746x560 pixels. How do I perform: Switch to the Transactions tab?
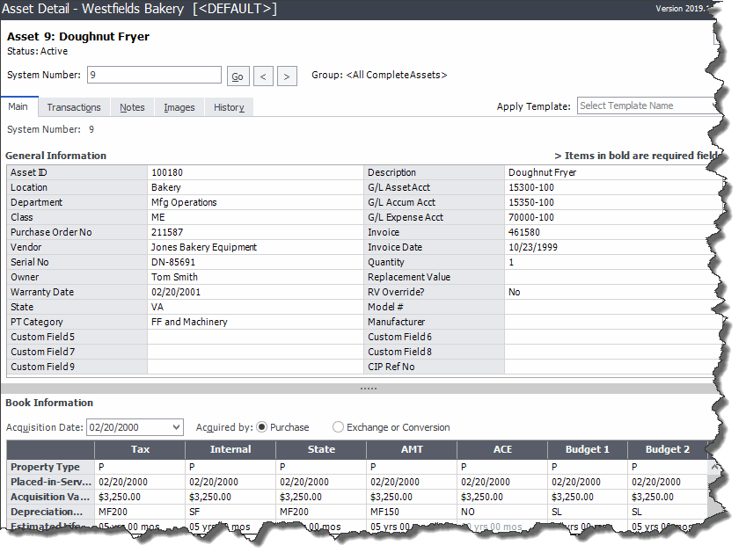click(x=74, y=107)
